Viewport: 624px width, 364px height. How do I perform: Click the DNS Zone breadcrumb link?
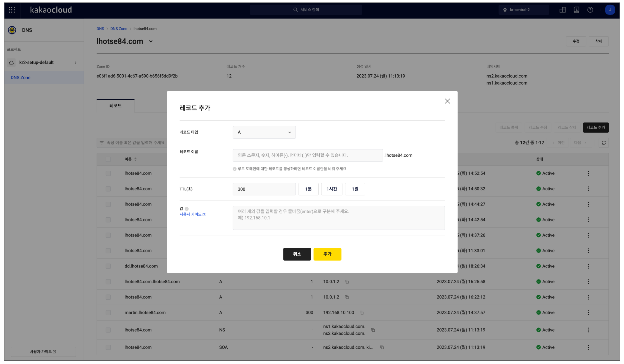point(119,29)
